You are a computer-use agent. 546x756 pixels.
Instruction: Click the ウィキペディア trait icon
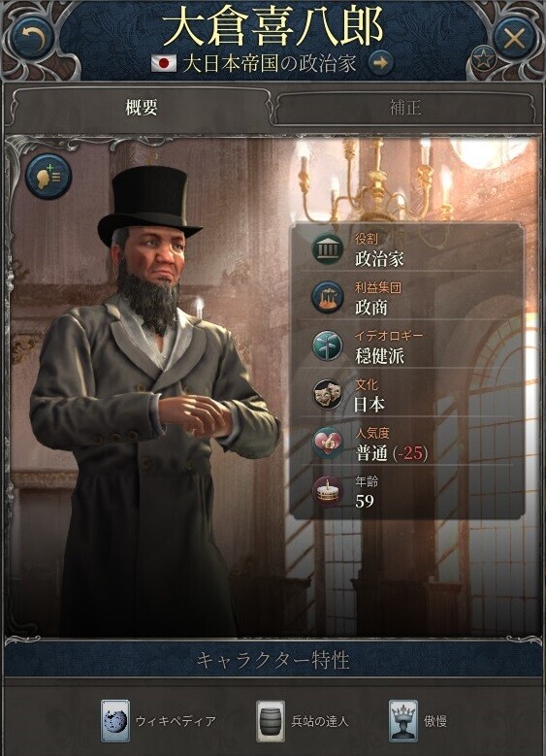pos(115,721)
